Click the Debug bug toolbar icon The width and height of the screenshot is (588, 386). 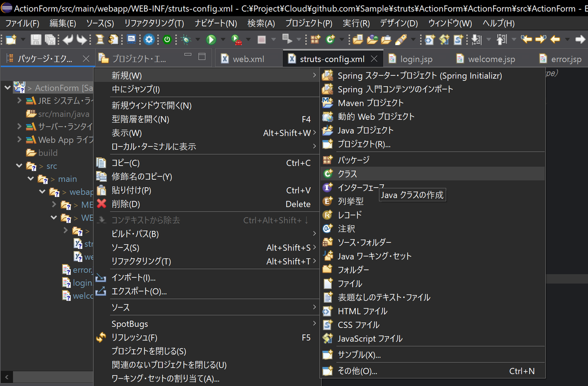tap(186, 40)
